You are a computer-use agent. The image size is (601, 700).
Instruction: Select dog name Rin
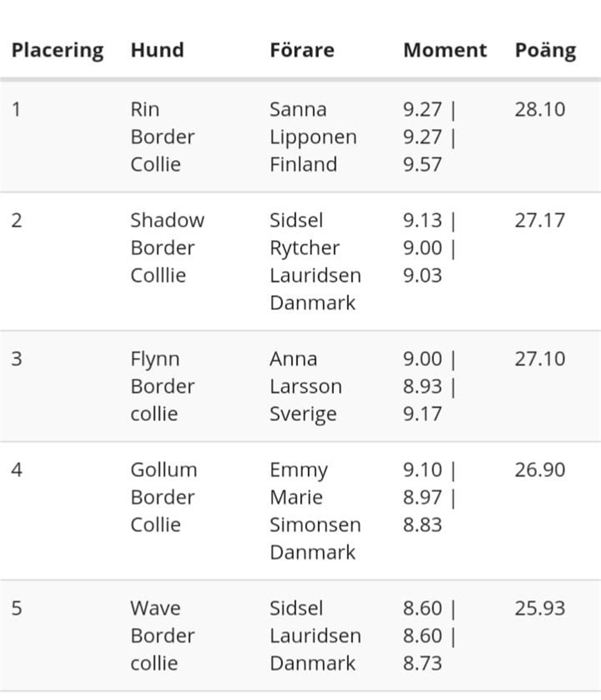click(x=145, y=109)
